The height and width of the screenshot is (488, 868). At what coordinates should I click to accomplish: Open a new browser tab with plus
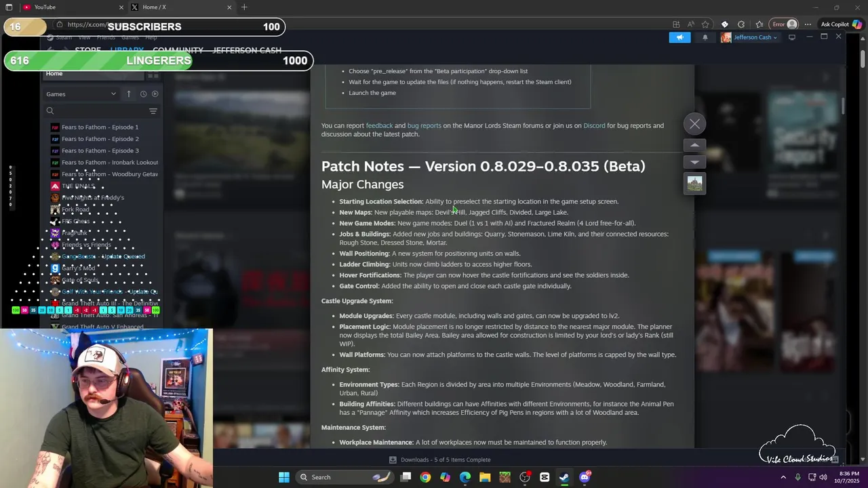click(x=244, y=7)
